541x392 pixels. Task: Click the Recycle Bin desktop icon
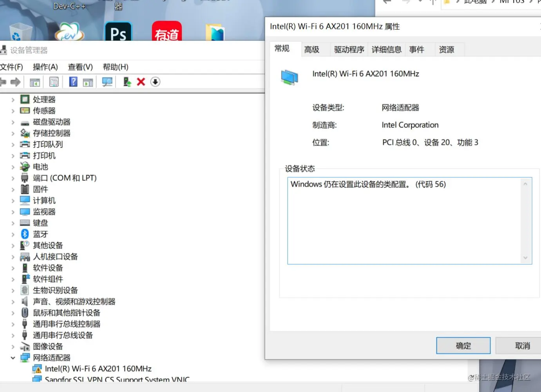[x=20, y=33]
